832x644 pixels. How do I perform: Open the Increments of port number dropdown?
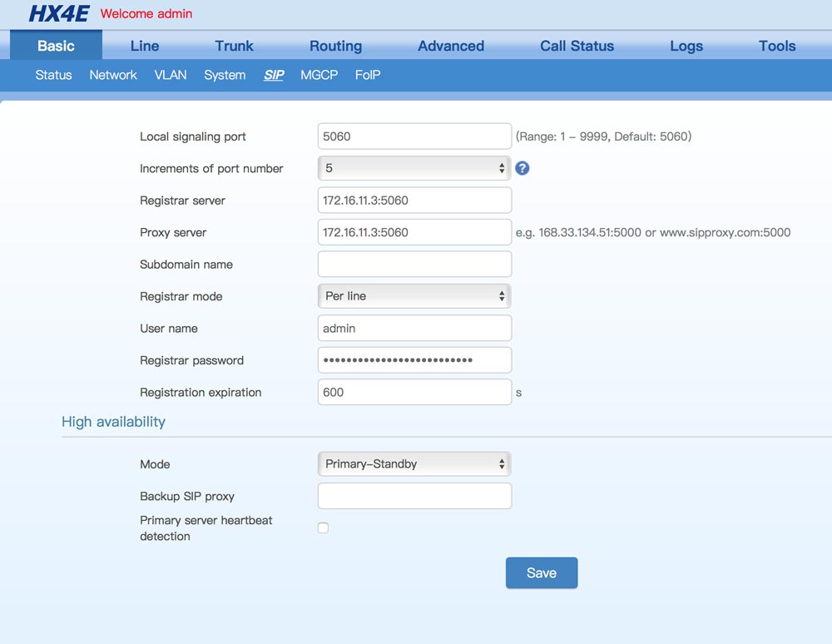tap(414, 168)
